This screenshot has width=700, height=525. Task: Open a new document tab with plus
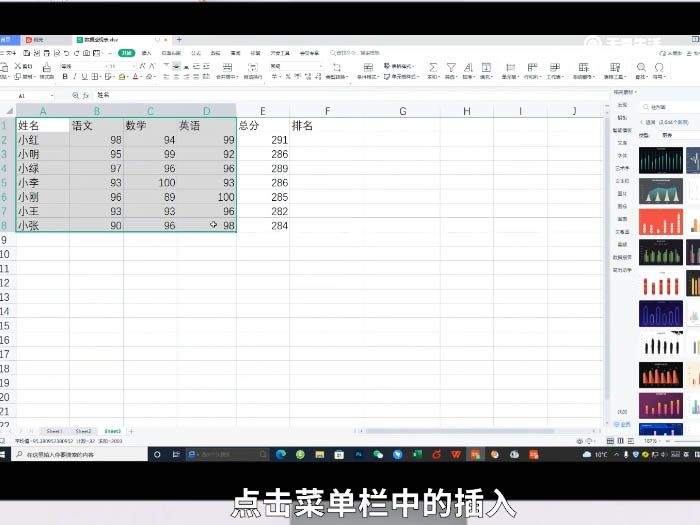click(179, 40)
